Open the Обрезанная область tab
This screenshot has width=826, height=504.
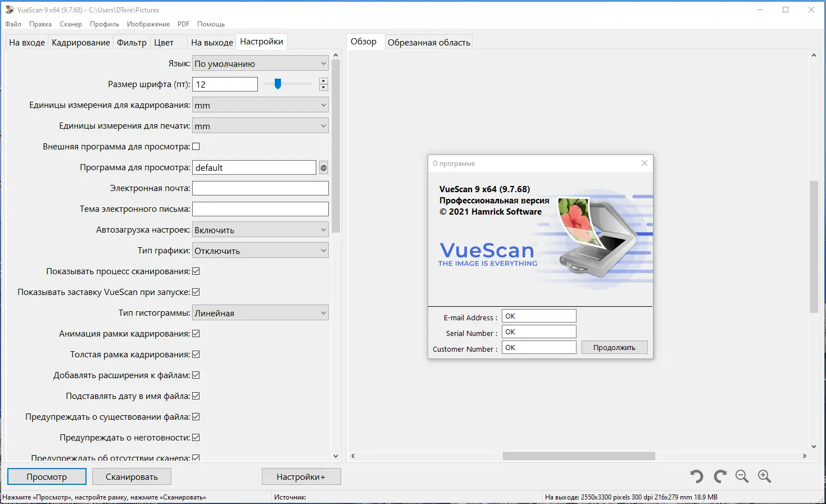point(429,42)
